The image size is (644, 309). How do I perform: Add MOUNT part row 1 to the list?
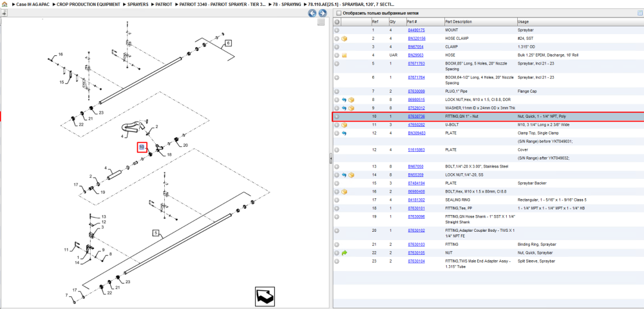pos(337,30)
